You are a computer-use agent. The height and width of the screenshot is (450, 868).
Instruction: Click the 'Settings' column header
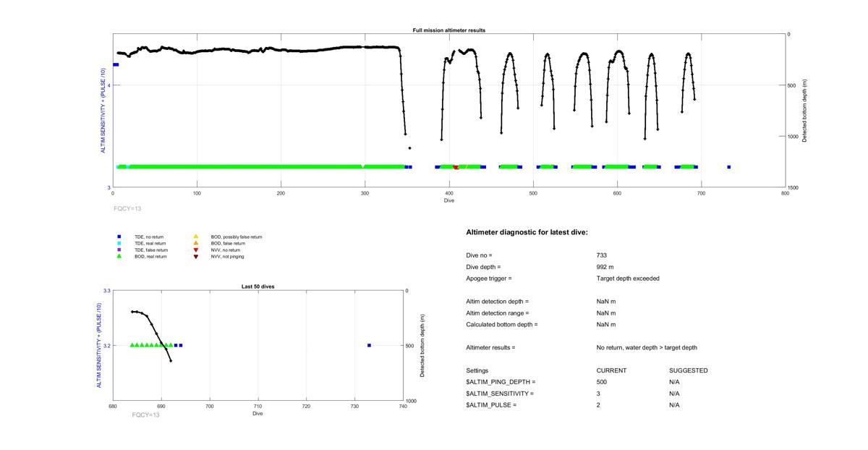tap(477, 371)
